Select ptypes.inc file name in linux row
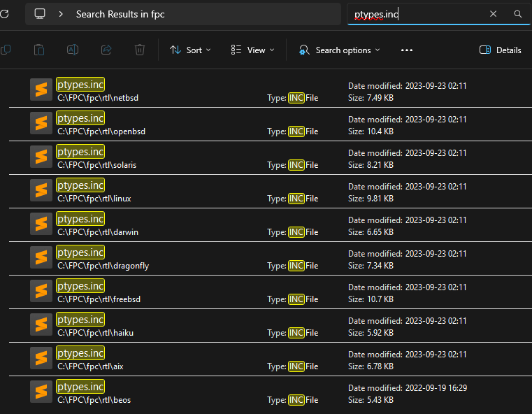The height and width of the screenshot is (414, 532). (80, 185)
